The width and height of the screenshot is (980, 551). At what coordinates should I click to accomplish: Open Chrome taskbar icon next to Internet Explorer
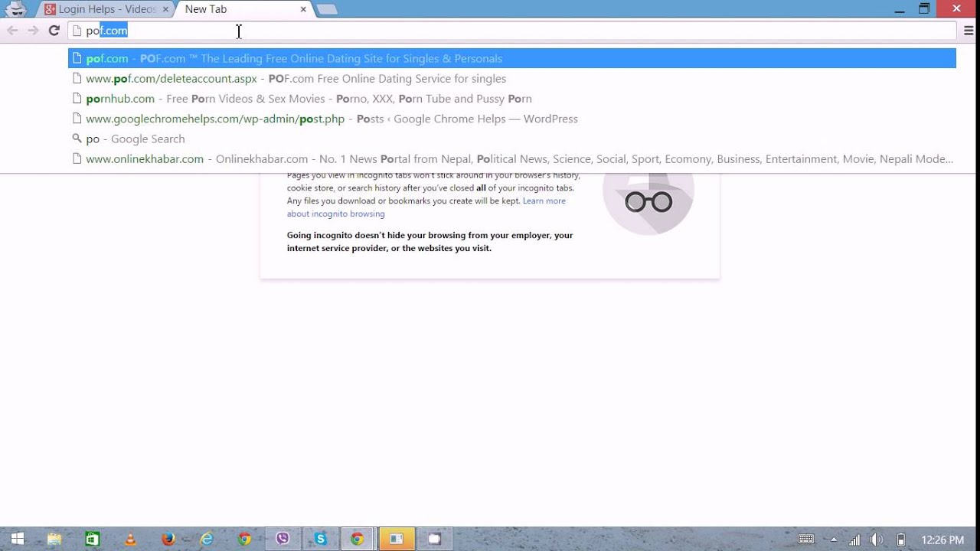click(244, 539)
